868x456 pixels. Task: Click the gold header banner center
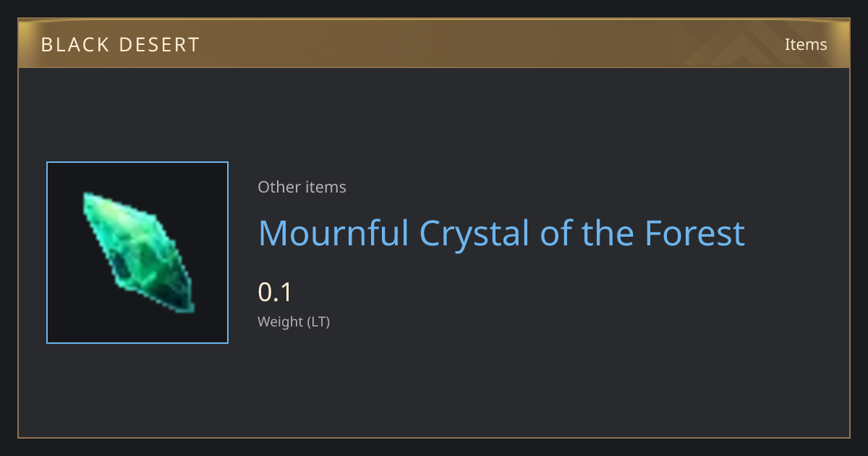(x=434, y=44)
